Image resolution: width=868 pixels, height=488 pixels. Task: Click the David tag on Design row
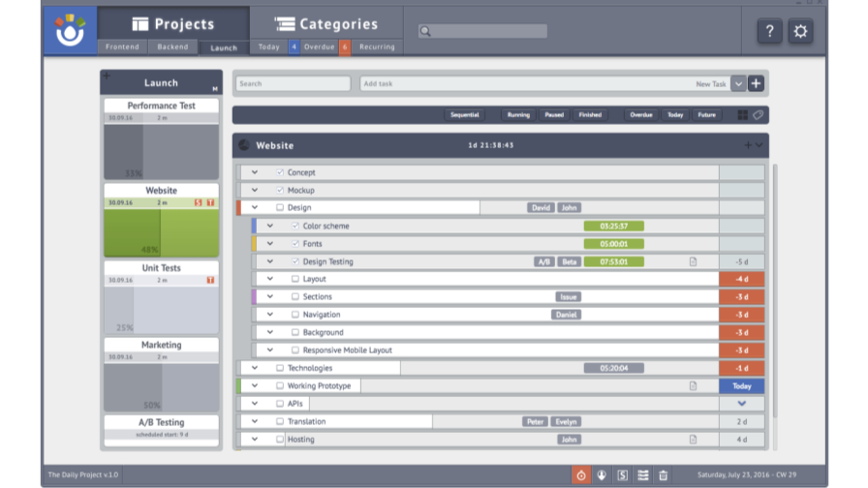pyautogui.click(x=541, y=208)
